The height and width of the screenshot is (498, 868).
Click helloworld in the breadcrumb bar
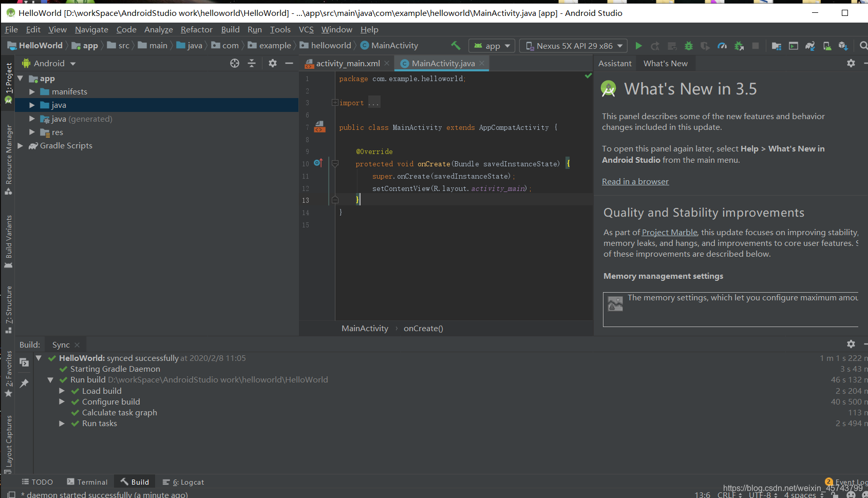tap(326, 46)
